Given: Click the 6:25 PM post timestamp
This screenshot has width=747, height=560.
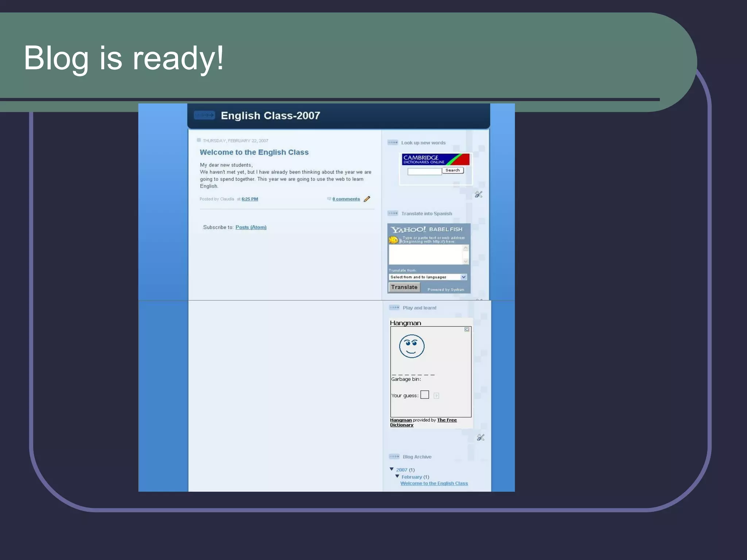Looking at the screenshot, I should pyautogui.click(x=250, y=199).
